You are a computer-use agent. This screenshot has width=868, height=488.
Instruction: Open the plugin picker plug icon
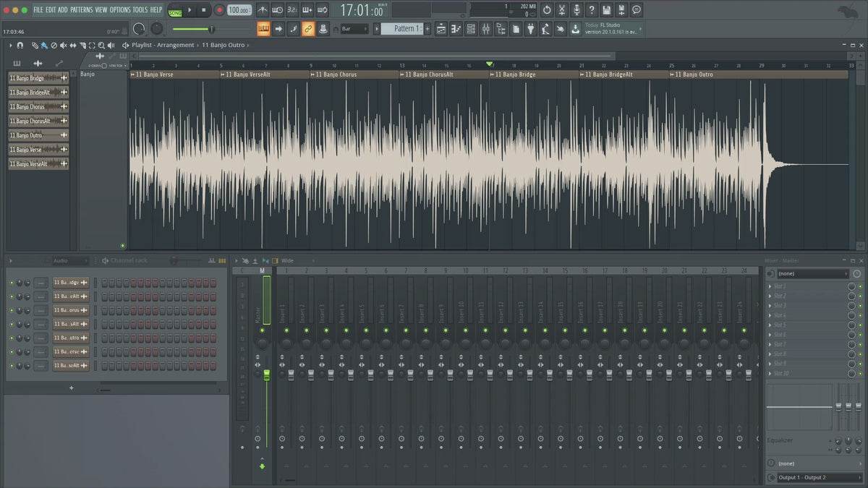[x=530, y=29]
